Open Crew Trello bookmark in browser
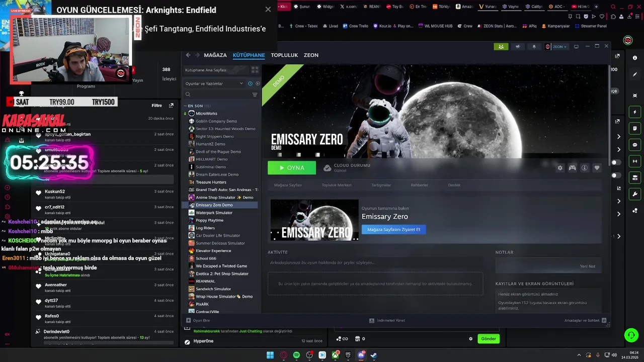Viewport: 644px width, 362px height. [x=355, y=26]
